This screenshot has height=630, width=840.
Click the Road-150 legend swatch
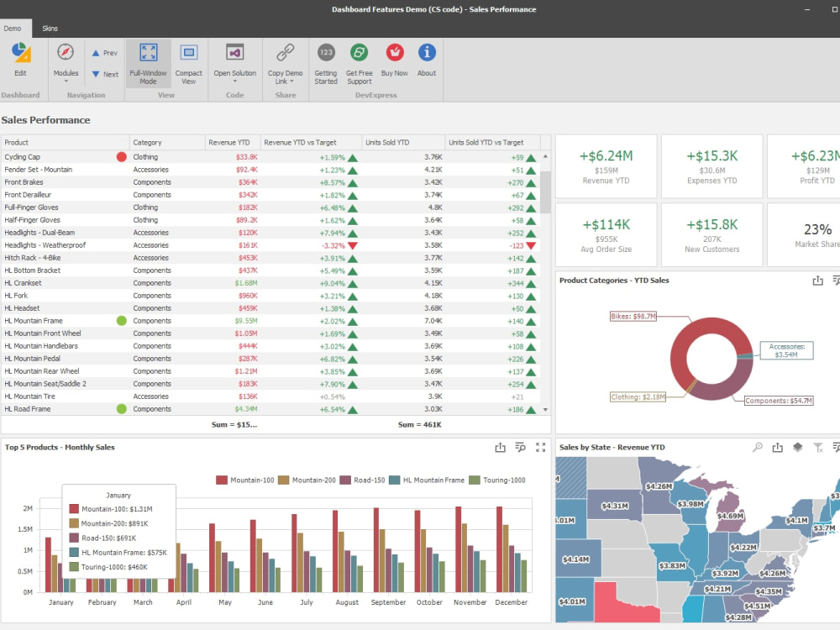point(345,480)
